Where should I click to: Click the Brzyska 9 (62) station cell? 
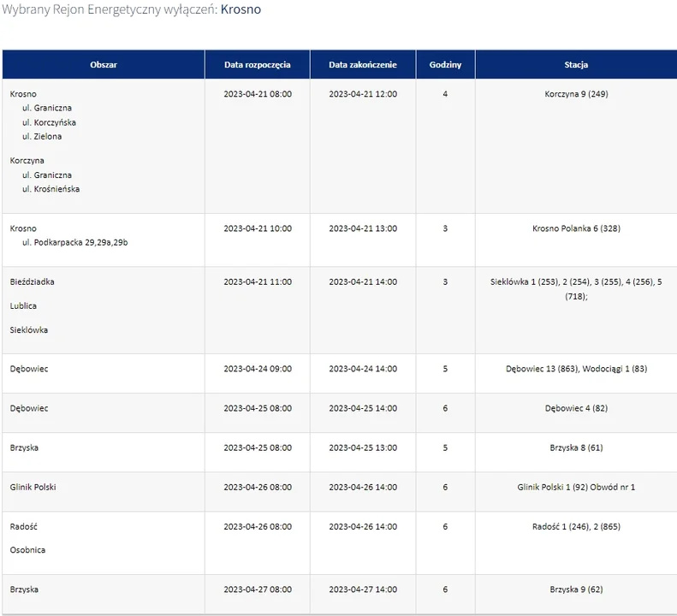(576, 589)
